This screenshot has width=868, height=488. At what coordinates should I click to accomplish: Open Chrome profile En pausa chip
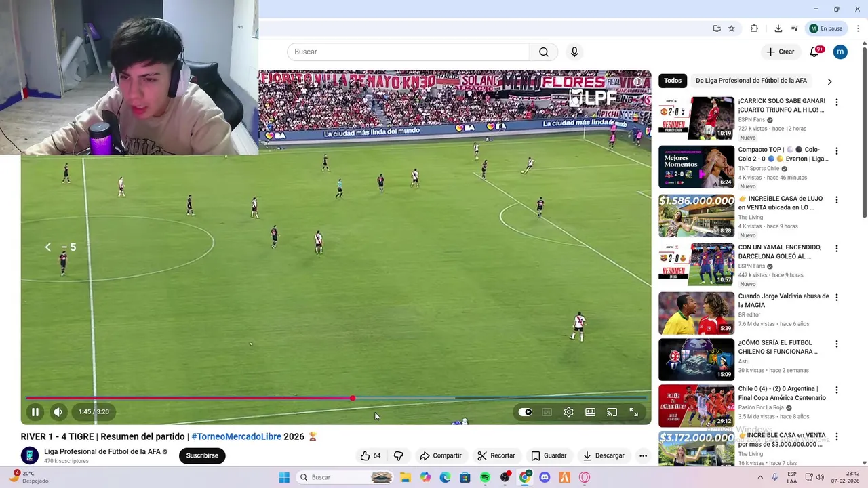826,28
